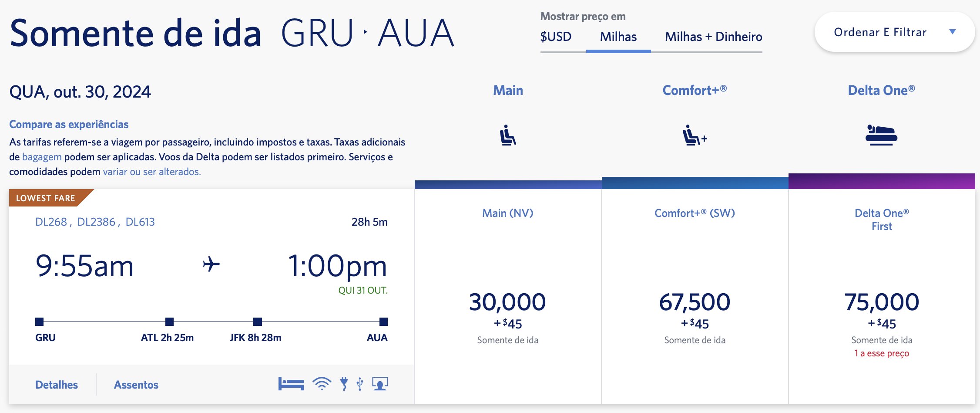Click flight number DL2386 link
This screenshot has width=980, height=413.
coord(96,222)
